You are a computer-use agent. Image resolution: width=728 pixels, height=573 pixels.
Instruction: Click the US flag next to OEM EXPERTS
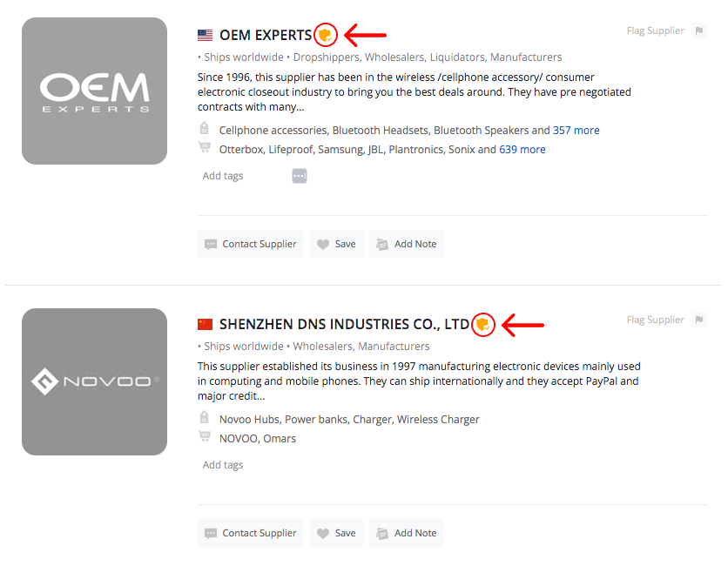[205, 36]
